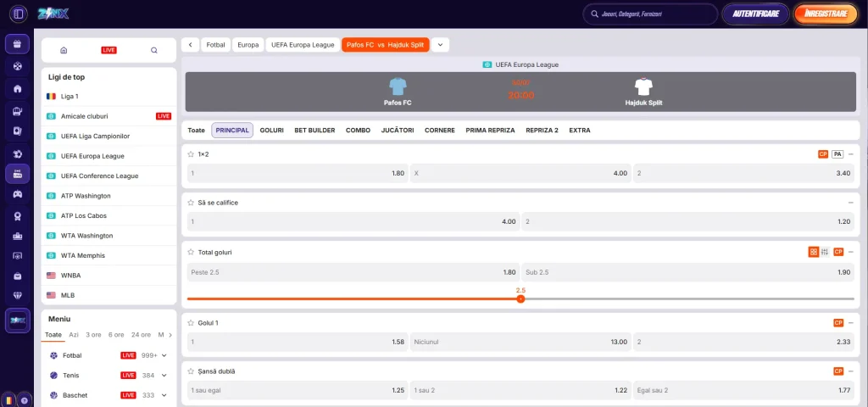Open the playing cards icon in sidebar
Screen dimensions: 868x407
(17, 131)
